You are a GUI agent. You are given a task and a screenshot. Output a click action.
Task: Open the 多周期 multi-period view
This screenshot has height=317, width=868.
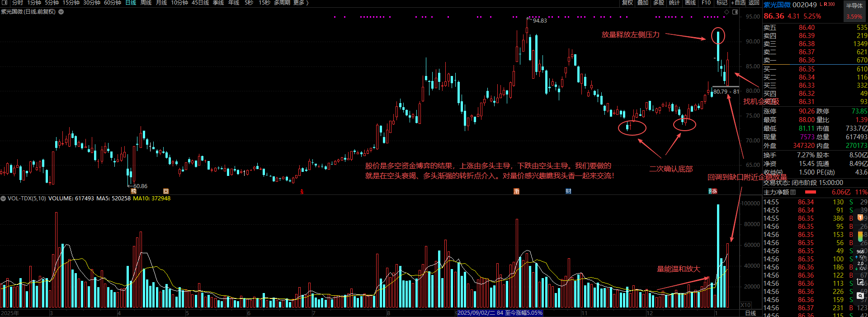click(x=282, y=3)
